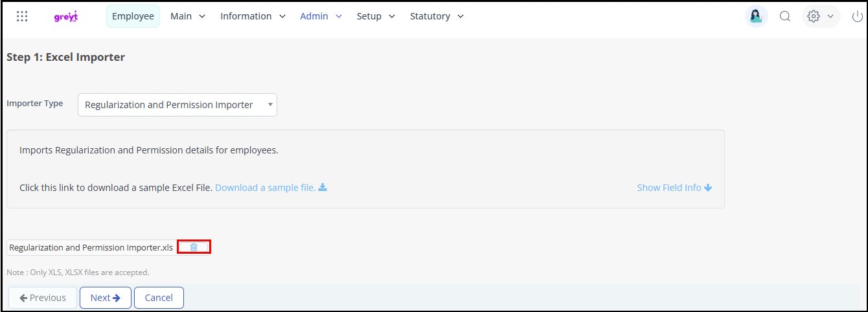Click the download icon beside sample file link
868x312 pixels.
323,188
